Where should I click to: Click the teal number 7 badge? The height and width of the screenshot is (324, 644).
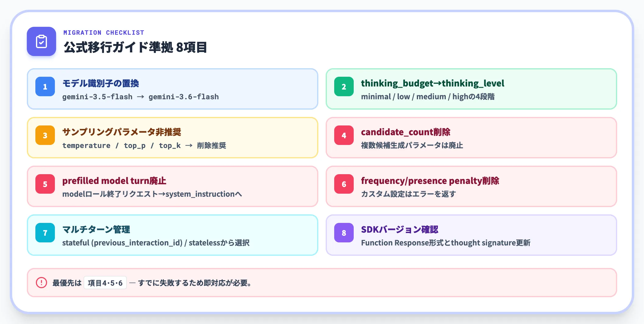coord(45,233)
